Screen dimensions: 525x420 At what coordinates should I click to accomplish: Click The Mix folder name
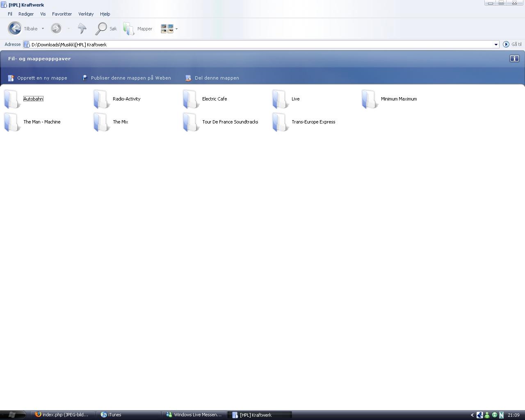pos(120,122)
